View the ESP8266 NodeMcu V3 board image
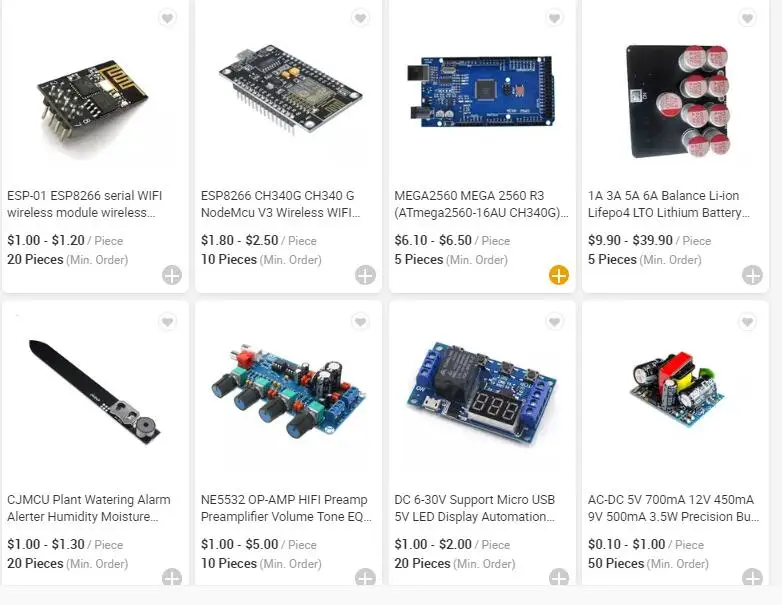This screenshot has width=782, height=605. [290, 91]
